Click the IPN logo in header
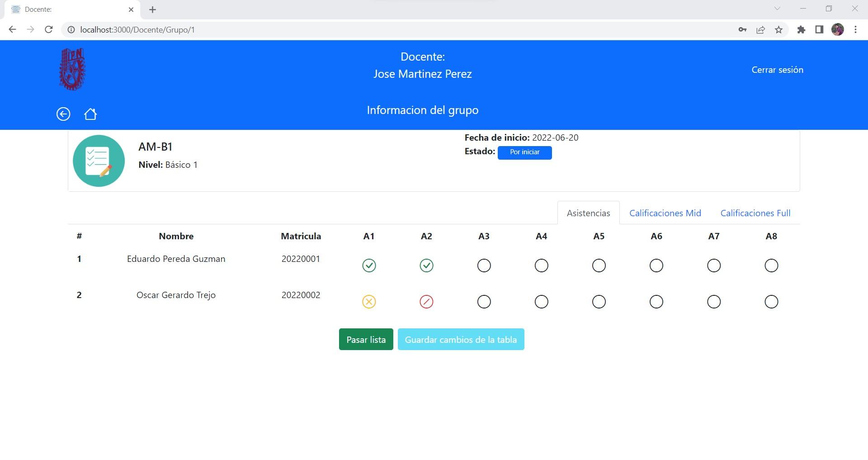The image size is (868, 460). 72,69
